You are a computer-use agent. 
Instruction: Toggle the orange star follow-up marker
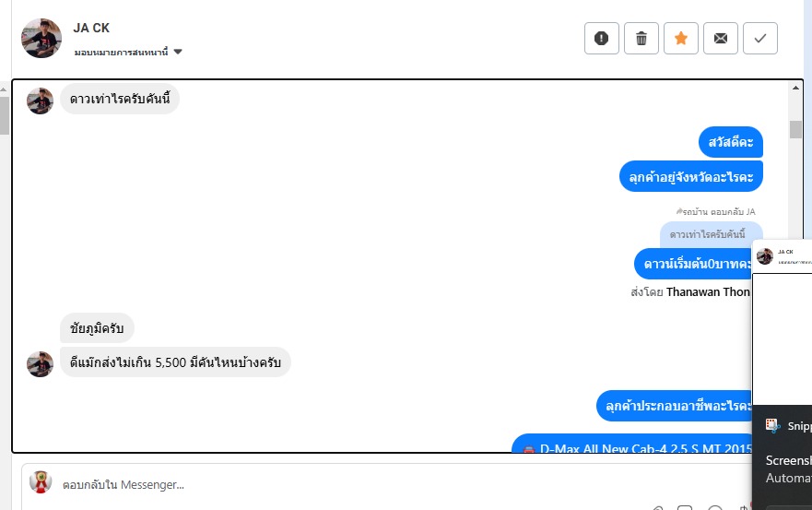click(681, 39)
